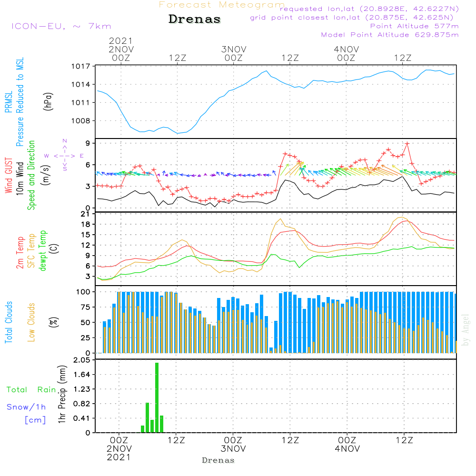Click the 'Point Altitude 577m' text
The image size is (476, 476).
click(x=415, y=26)
